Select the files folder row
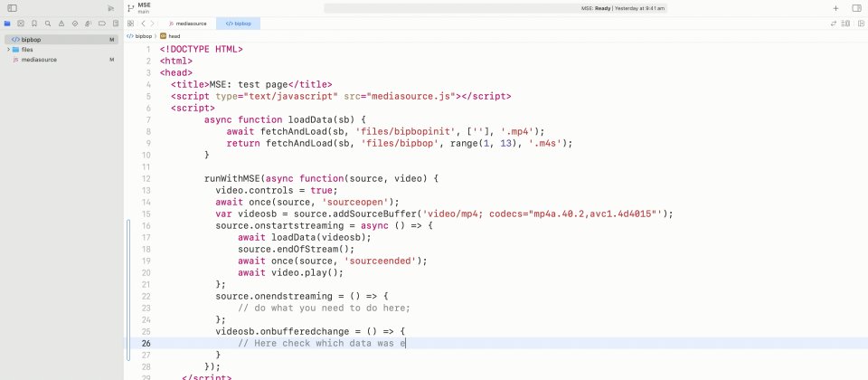 pos(61,50)
